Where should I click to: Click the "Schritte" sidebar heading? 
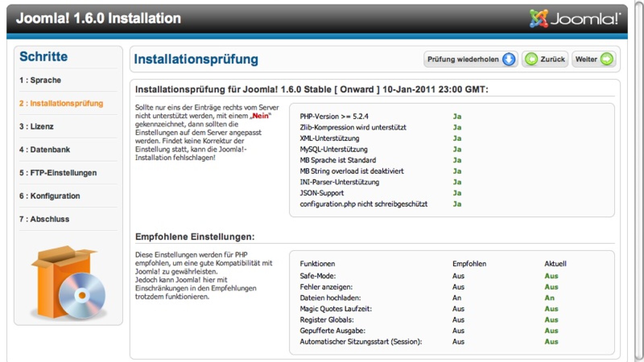point(43,57)
